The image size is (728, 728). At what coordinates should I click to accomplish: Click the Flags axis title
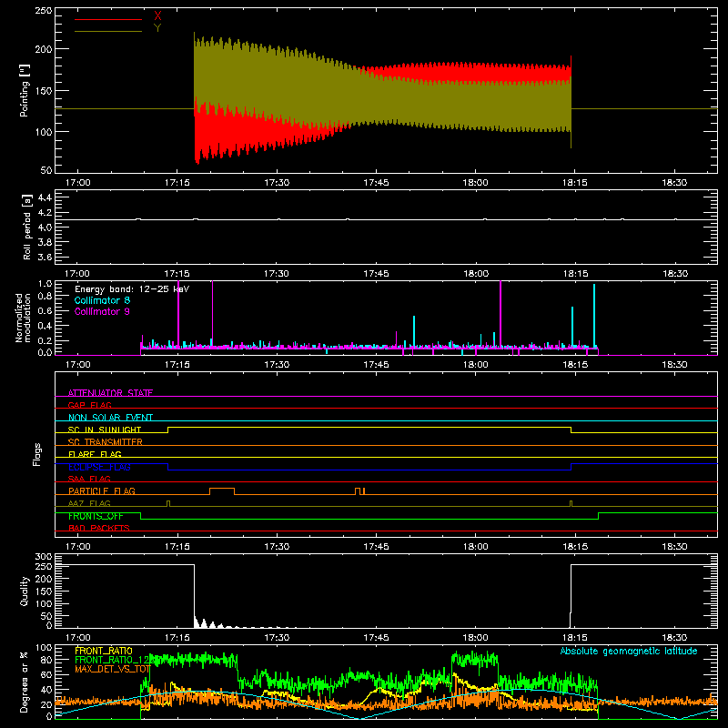[37, 454]
